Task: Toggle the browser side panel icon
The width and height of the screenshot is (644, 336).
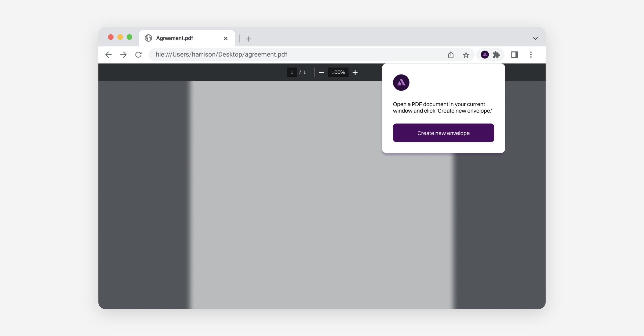Action: (514, 55)
